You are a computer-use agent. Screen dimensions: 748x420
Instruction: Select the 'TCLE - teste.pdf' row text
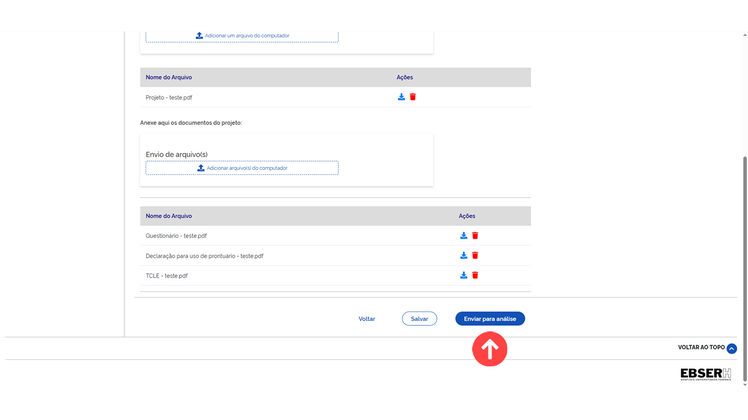(x=166, y=276)
